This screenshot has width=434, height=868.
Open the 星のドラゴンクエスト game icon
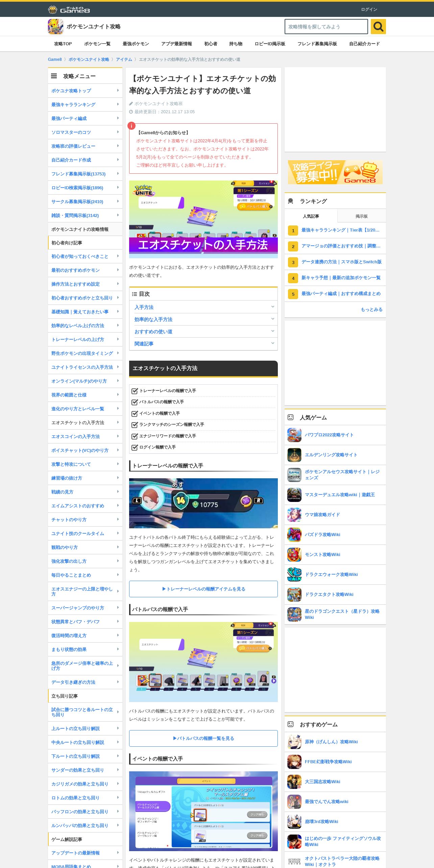click(x=294, y=614)
